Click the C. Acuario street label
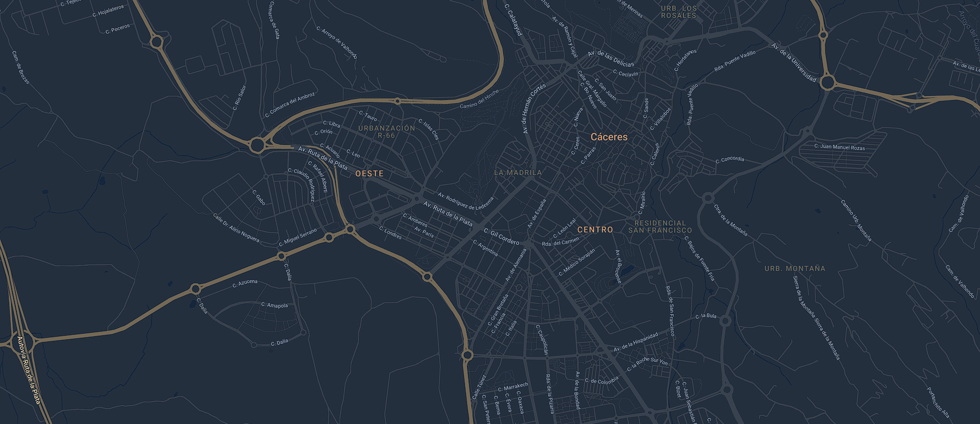The height and width of the screenshot is (424, 980). click(330, 151)
